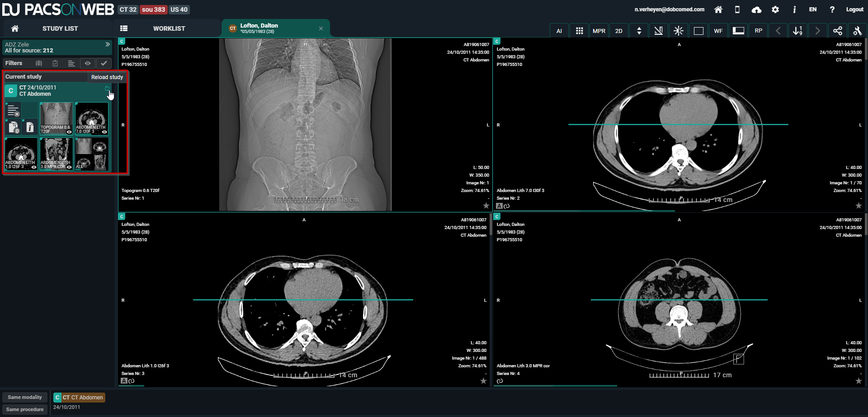Expand the ADZ Zele source panel
Image resolution: width=868 pixels, height=417 pixels.
(108, 44)
